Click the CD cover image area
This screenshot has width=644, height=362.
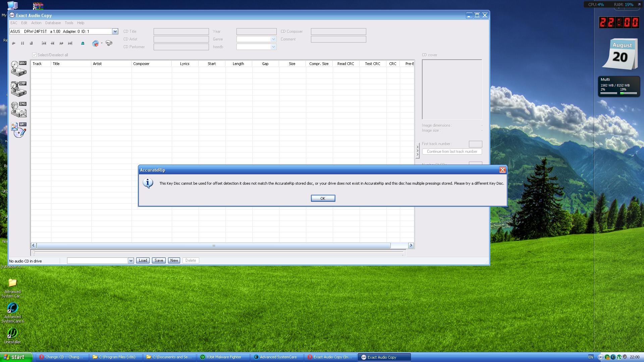452,89
